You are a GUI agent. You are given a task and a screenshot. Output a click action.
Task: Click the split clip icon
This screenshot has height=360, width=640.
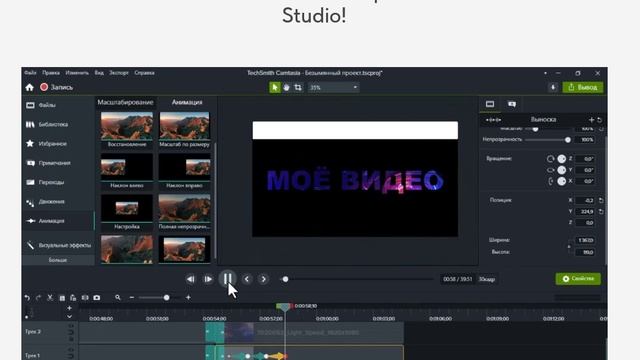click(85, 298)
